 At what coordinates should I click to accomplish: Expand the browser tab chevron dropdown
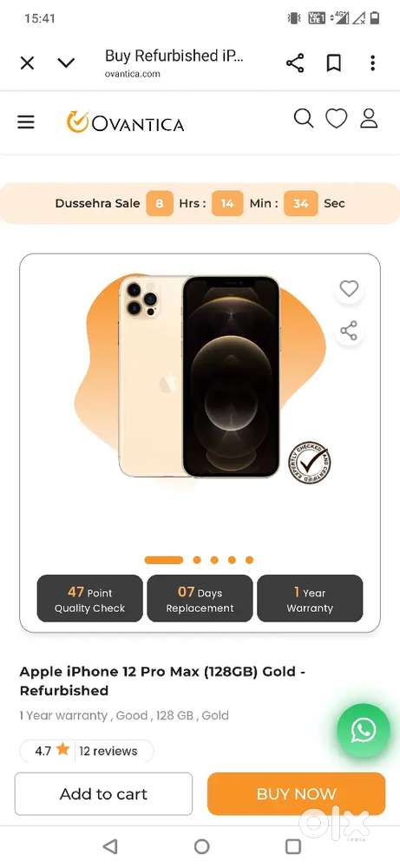[x=66, y=63]
